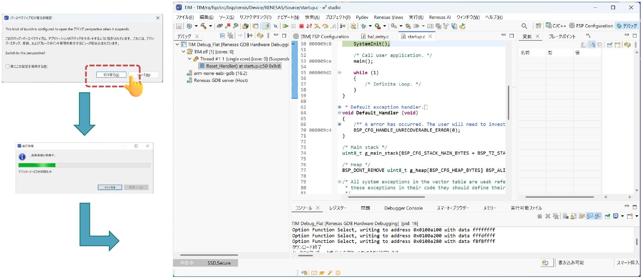Click the magnifier search icon in the toolbar
The width and height of the screenshot is (644, 280).
click(x=524, y=26)
